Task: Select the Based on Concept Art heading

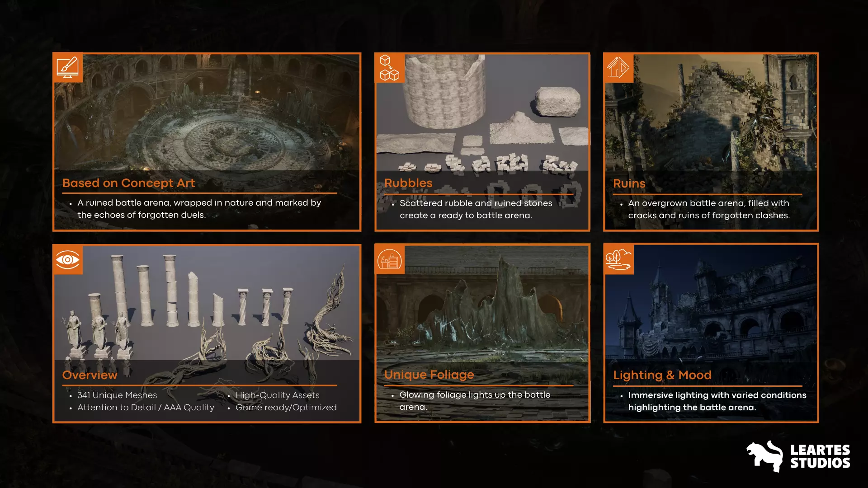Action: [x=128, y=183]
